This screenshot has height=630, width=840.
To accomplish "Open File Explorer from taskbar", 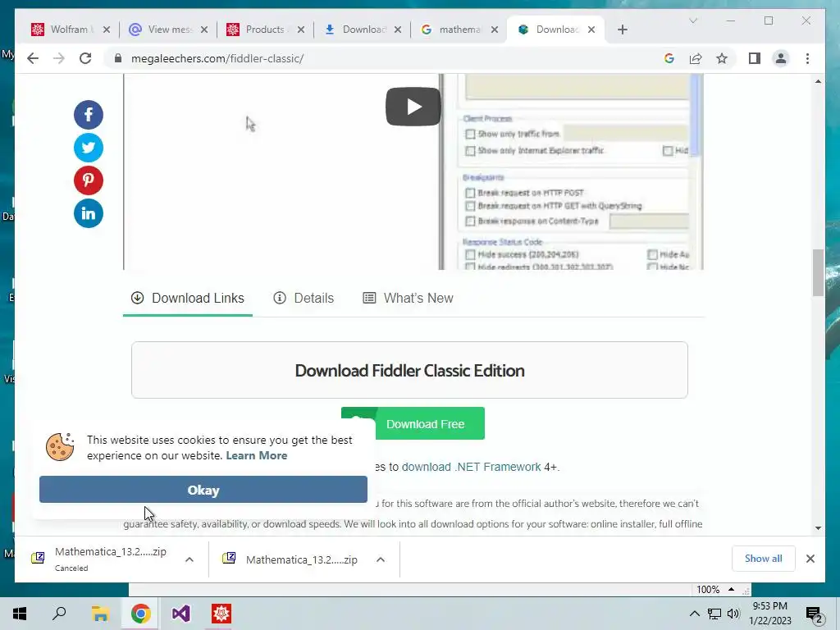I will coord(100,614).
